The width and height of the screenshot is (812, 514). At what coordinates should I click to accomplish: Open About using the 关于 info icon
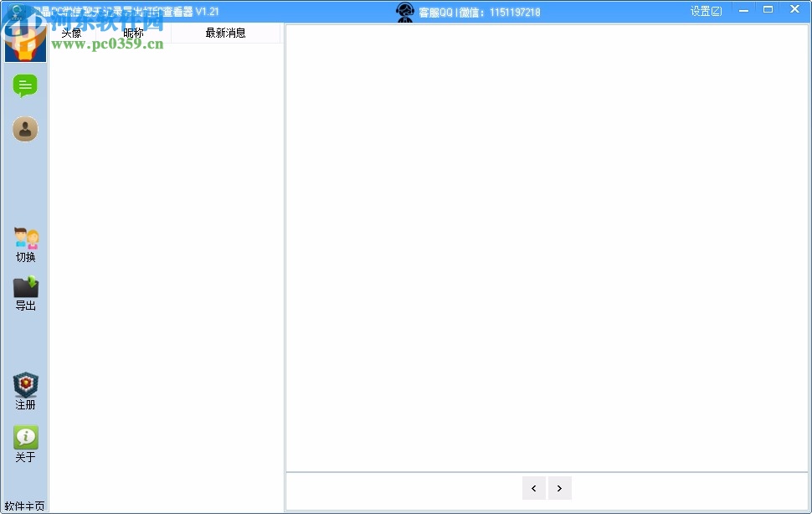pos(25,439)
